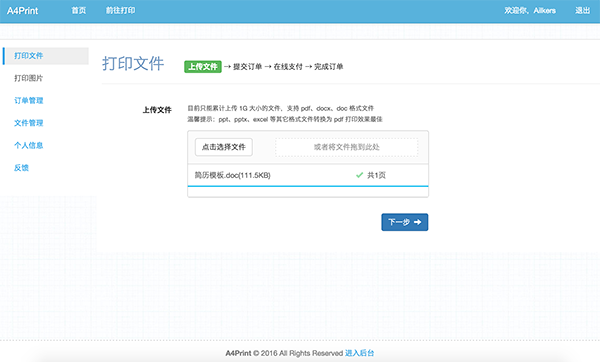Select 打印文件 in the sidebar
This screenshot has width=600, height=362.
pyautogui.click(x=46, y=56)
